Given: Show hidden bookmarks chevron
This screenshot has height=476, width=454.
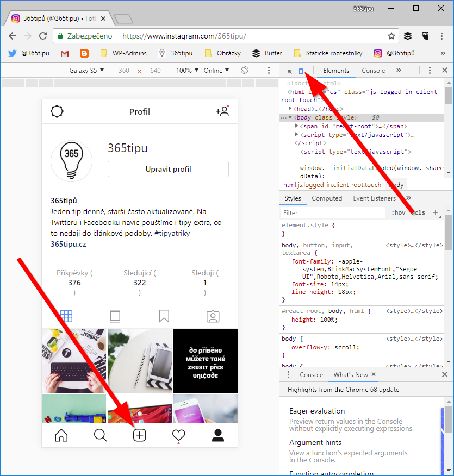Looking at the screenshot, I should click(443, 53).
